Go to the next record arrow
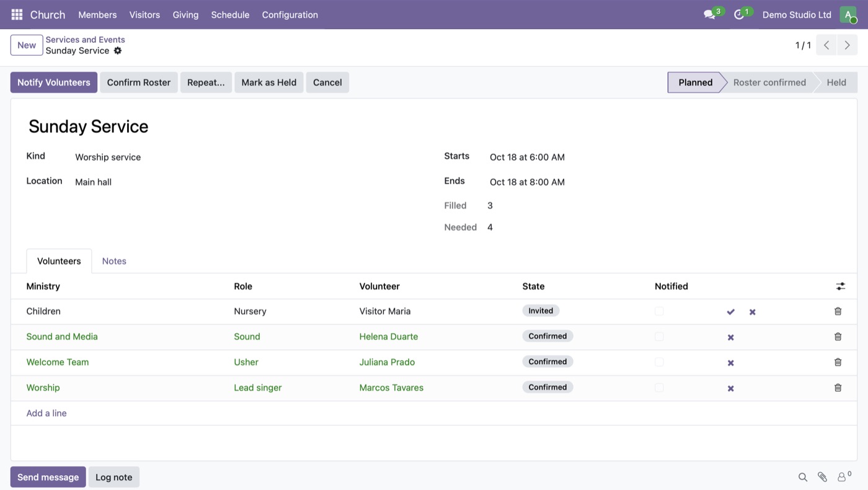Viewport: 868px width, 490px height. coord(847,45)
